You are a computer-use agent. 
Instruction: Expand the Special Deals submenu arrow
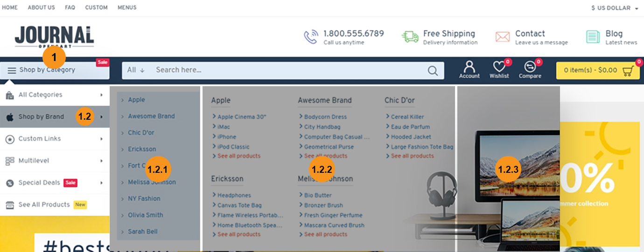pos(101,183)
